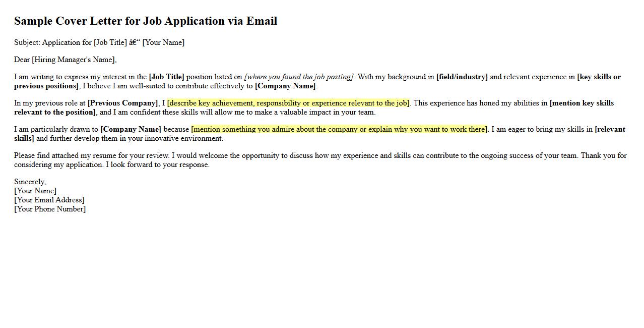Click the bold [key skills or previous positions] placeholder
644x328 pixels.
click(x=599, y=77)
